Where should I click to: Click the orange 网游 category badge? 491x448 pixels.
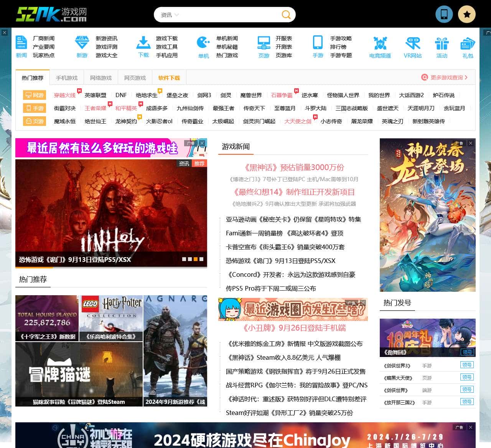click(34, 95)
